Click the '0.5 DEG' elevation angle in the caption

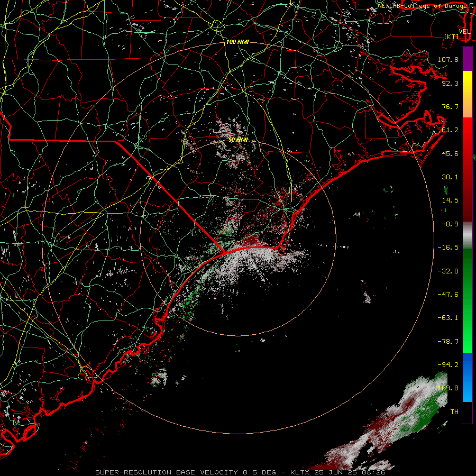[x=260, y=472]
